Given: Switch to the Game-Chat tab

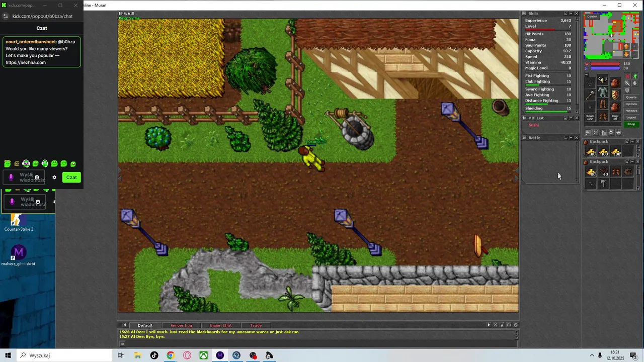Looking at the screenshot, I should [x=220, y=325].
